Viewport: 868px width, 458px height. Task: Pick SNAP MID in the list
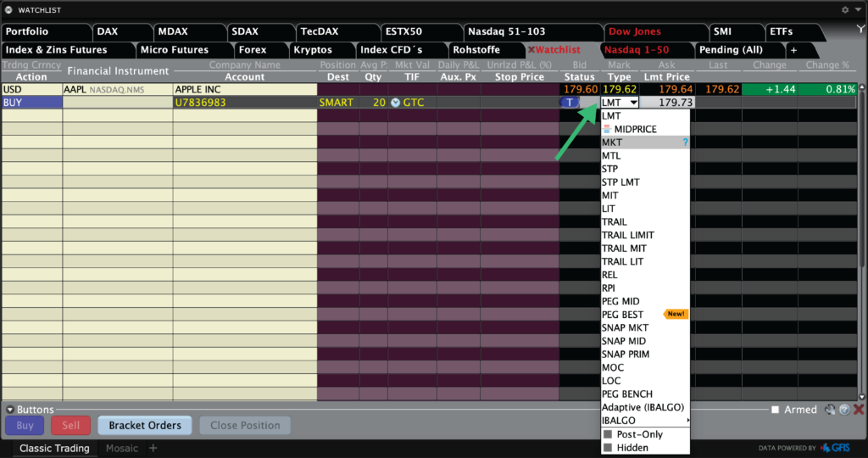point(645,341)
